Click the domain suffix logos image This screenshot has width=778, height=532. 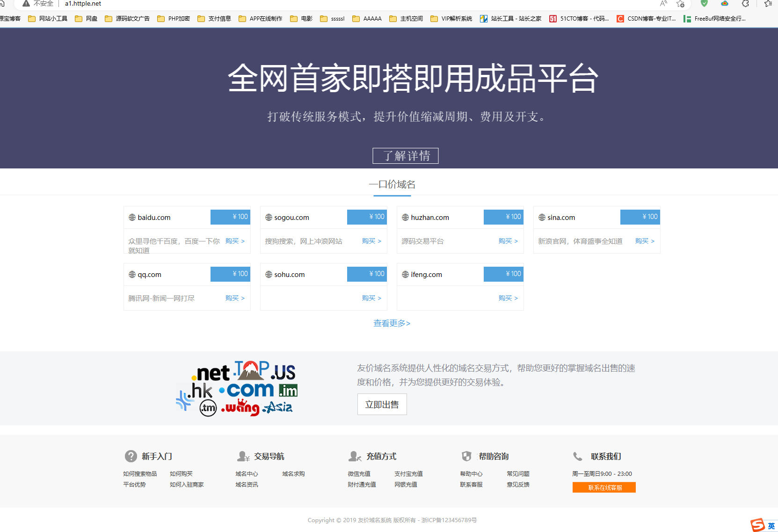236,388
